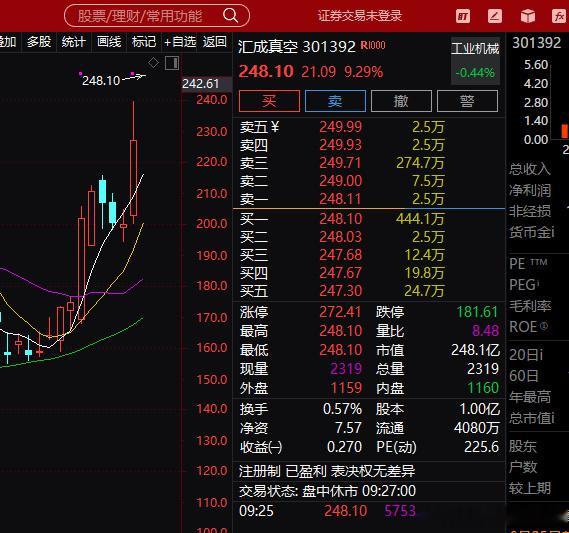This screenshot has height=533, width=569.
Task: Click the red 买 buy button
Action: (269, 101)
